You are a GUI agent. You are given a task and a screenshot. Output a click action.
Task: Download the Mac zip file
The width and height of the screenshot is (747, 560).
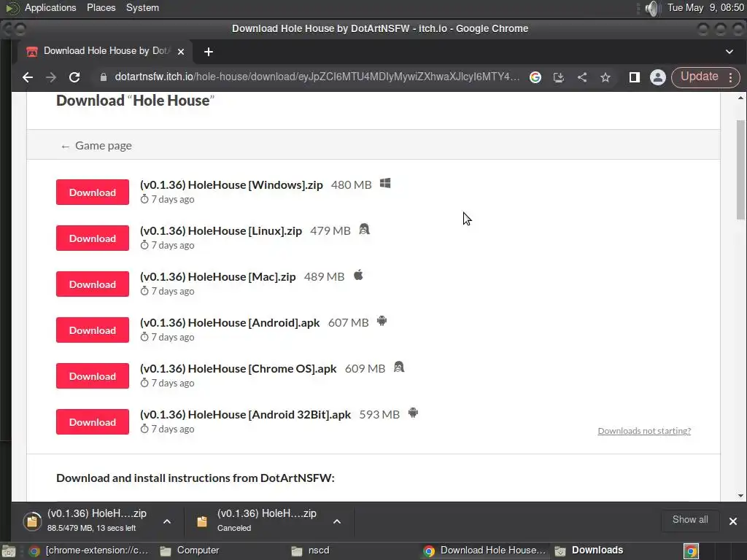coord(93,284)
